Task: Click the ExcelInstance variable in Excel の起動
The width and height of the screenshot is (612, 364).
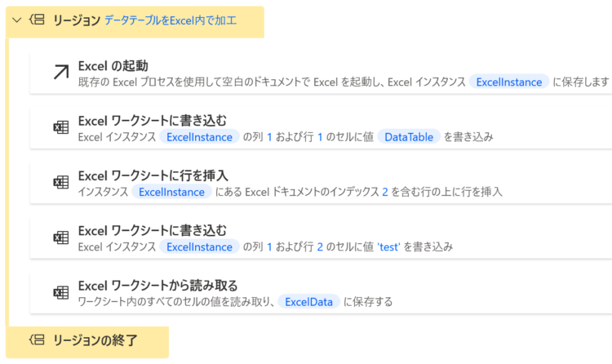Action: pos(509,82)
